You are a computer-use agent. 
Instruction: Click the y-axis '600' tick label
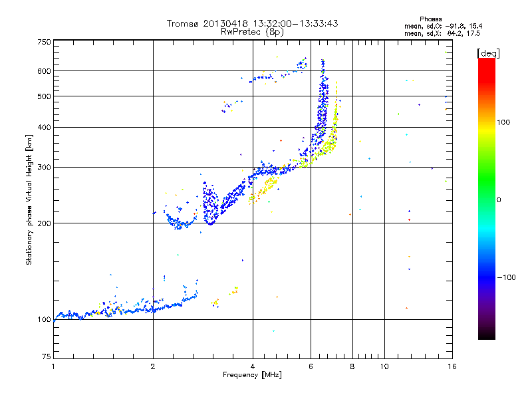[x=44, y=71]
